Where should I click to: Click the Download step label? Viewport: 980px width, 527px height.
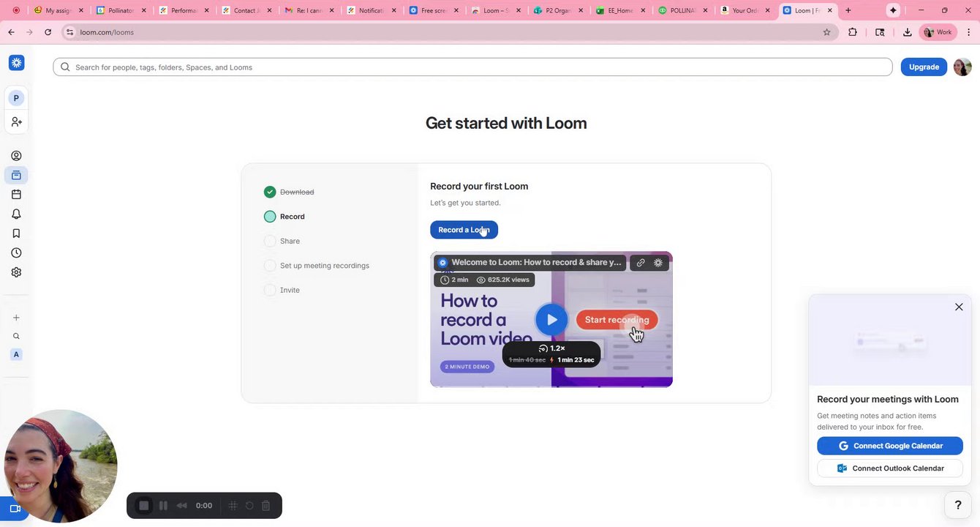297,192
